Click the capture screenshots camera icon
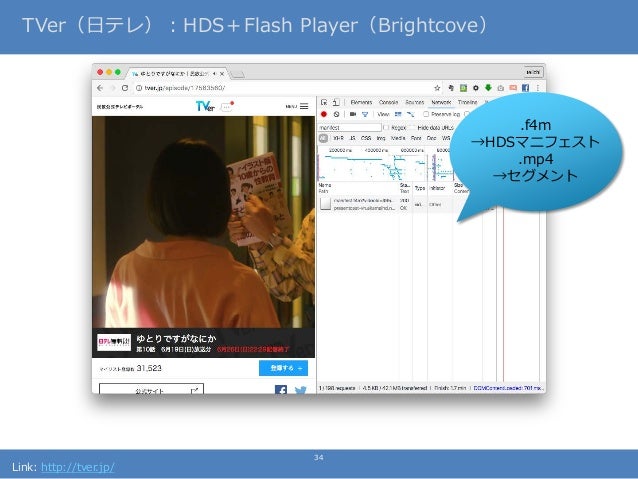This screenshot has height=479, width=638. pos(353,114)
